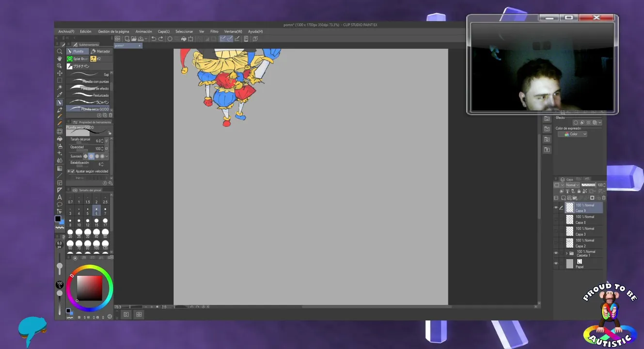The height and width of the screenshot is (349, 644).
Task: Open the Edición menu
Action: 86,32
